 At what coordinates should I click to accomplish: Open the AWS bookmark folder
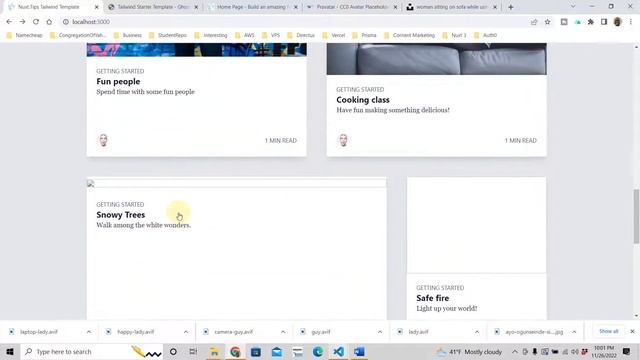tap(245, 35)
